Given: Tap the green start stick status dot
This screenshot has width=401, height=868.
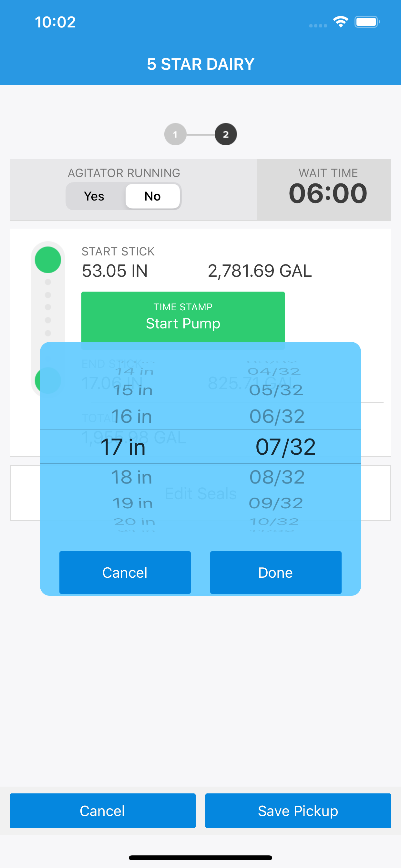Looking at the screenshot, I should pos(48,260).
